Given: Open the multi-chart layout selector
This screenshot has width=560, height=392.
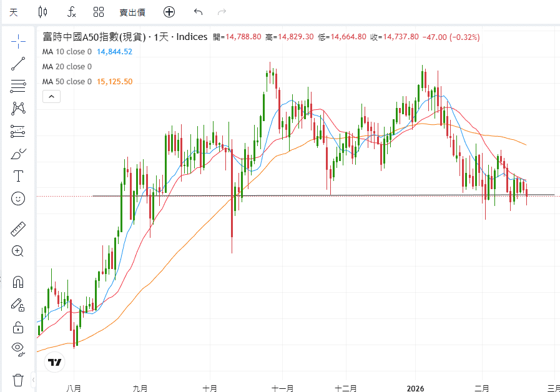Looking at the screenshot, I should point(98,12).
